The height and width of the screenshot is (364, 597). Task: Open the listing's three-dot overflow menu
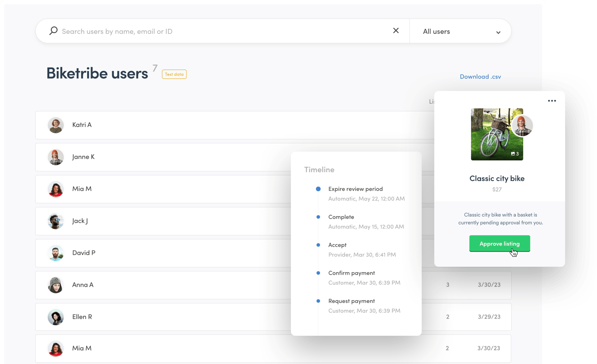click(x=552, y=101)
